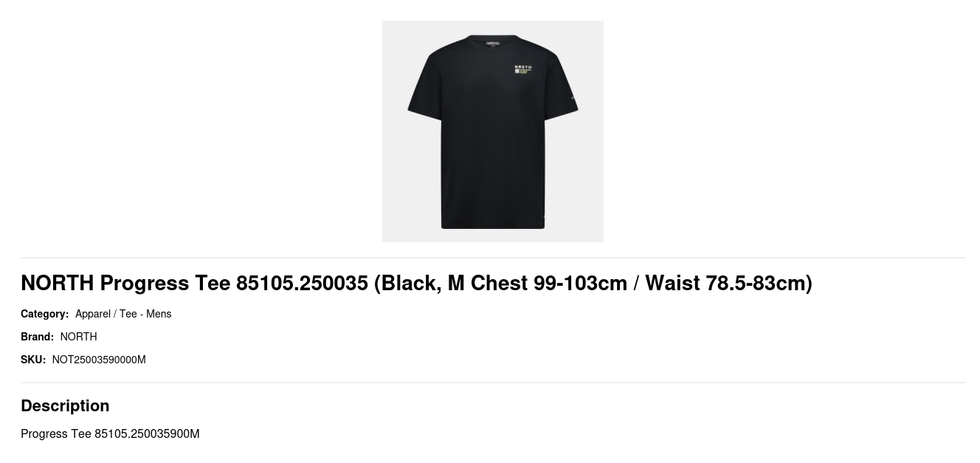980x463 pixels.
Task: Select the SKU value NOT25003590000M
Action: [99, 360]
